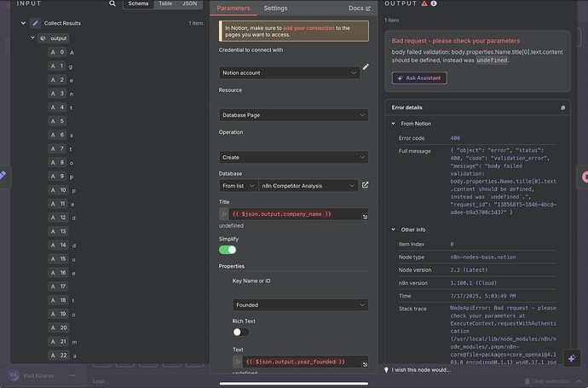Switch input view to Table
This screenshot has width=588, height=388.
coord(165,3)
